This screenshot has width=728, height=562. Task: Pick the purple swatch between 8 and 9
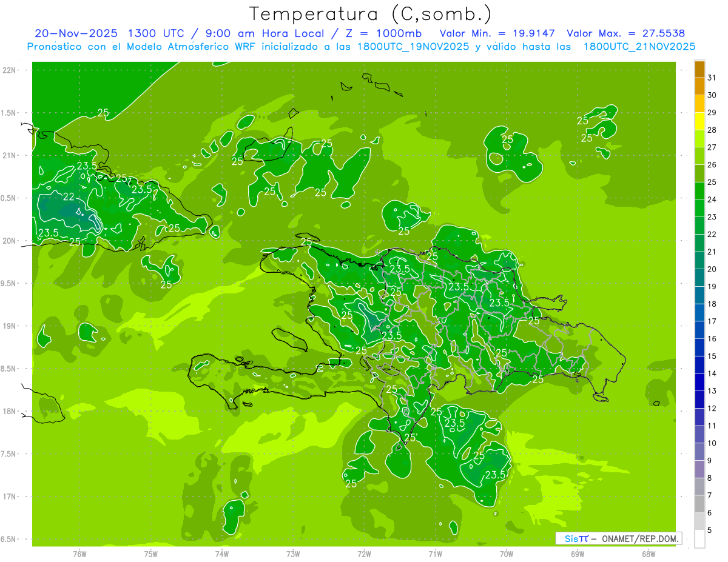pyautogui.click(x=699, y=469)
